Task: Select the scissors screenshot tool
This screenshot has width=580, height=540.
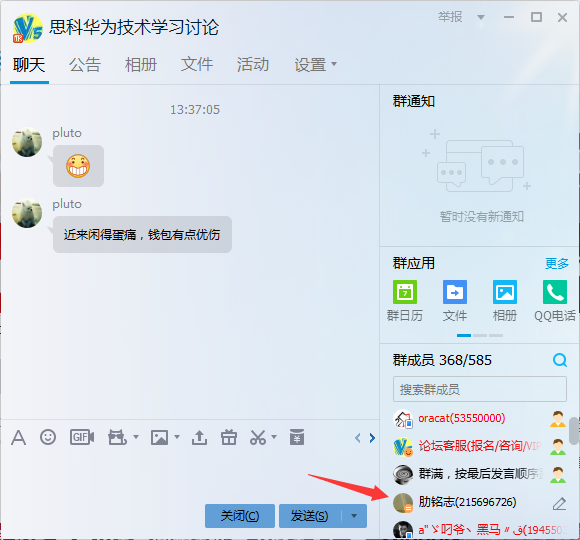Action: 258,438
